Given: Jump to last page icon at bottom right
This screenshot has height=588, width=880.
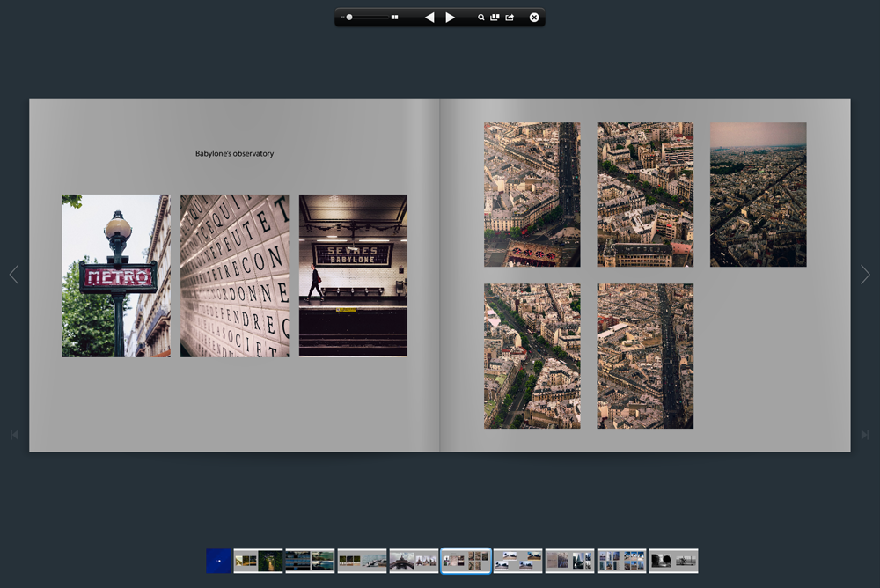Looking at the screenshot, I should [x=865, y=435].
